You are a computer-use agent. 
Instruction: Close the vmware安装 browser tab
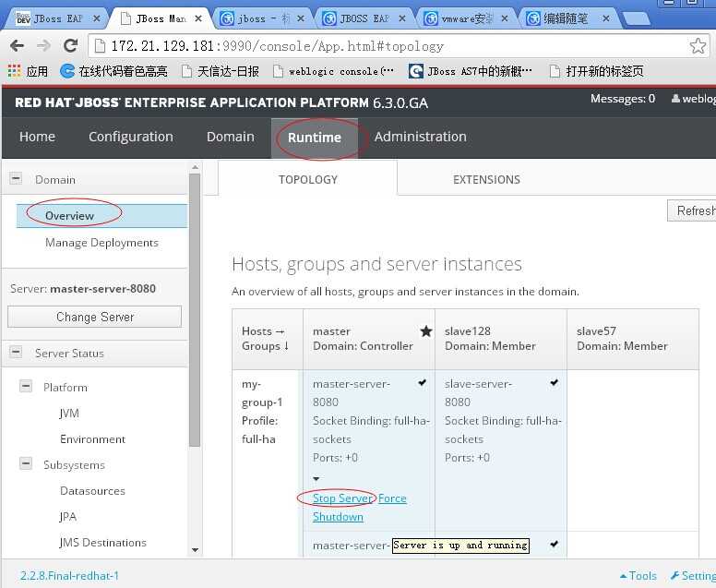point(505,18)
